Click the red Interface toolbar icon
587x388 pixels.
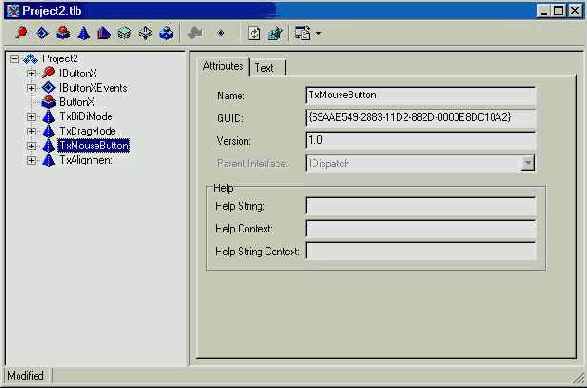coord(22,33)
